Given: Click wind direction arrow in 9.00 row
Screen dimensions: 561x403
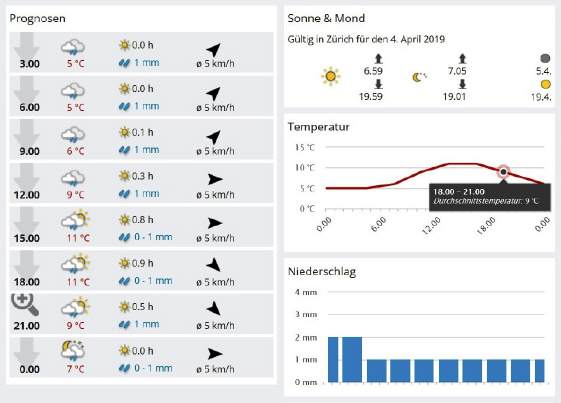Looking at the screenshot, I should click(214, 137).
